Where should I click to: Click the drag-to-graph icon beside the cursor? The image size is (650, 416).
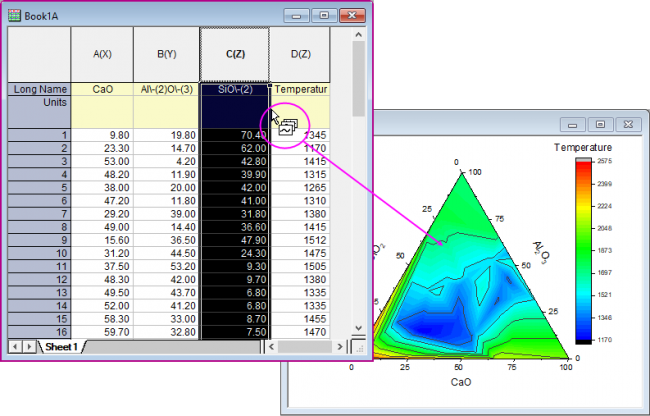pyautogui.click(x=287, y=128)
